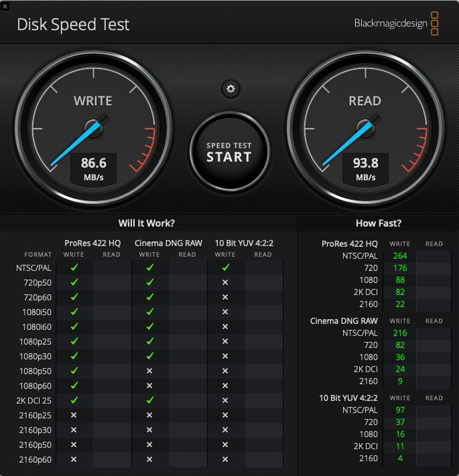Click cross icon for 2160p25 ProRes write
The image size is (459, 476).
[x=73, y=415]
